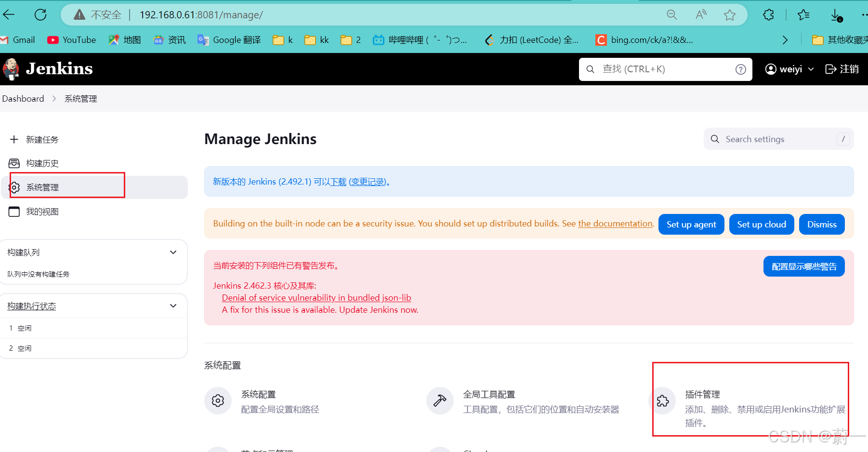Open the 资讯 bookmark
This screenshot has width=868, height=452.
point(170,40)
